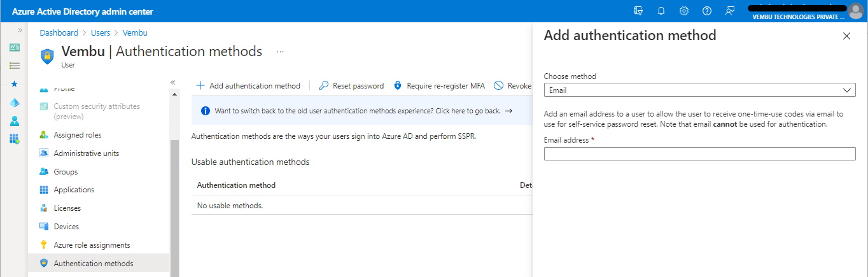868x277 pixels.
Task: Open the feedback icon in top bar
Action: pos(730,11)
